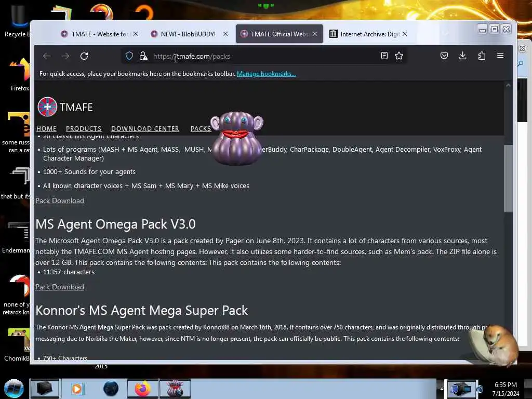Go to HOME in site navigation
This screenshot has width=532, height=399.
[x=46, y=129]
